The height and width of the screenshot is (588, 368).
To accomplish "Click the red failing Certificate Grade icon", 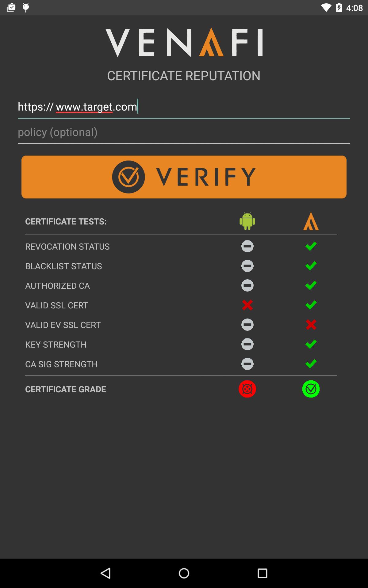I will [x=247, y=389].
